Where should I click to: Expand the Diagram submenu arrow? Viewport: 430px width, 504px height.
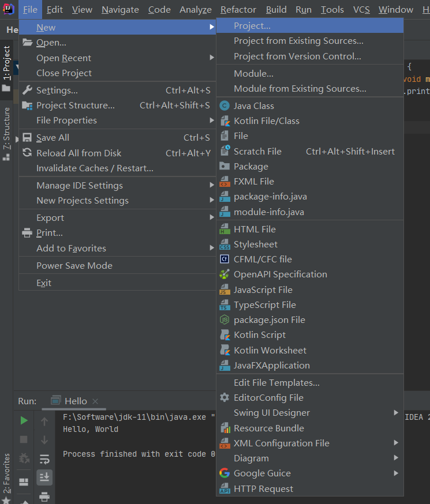(x=396, y=458)
